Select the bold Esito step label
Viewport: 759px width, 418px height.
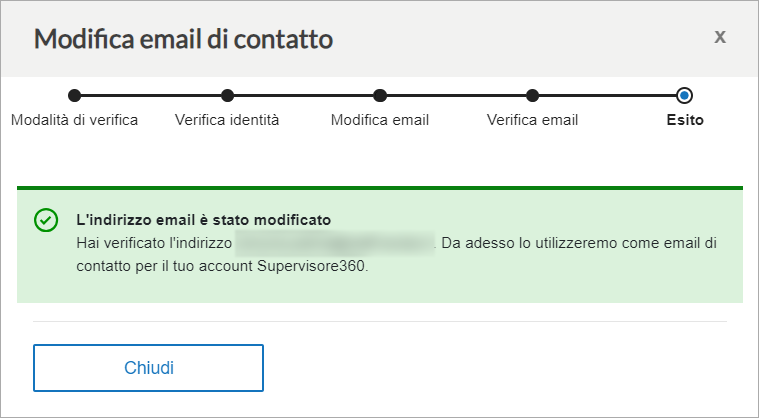tap(685, 120)
